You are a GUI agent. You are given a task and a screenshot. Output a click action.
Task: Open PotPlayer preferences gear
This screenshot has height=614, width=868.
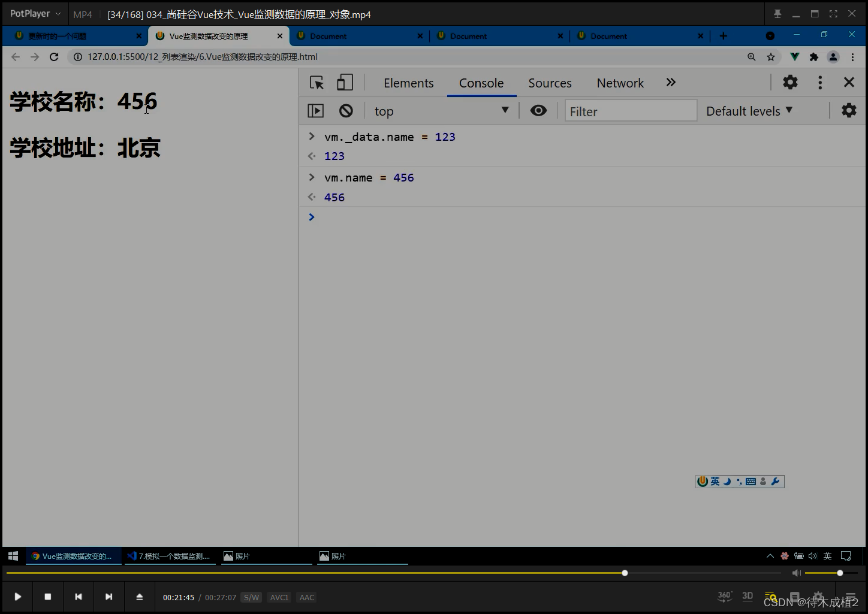818,597
